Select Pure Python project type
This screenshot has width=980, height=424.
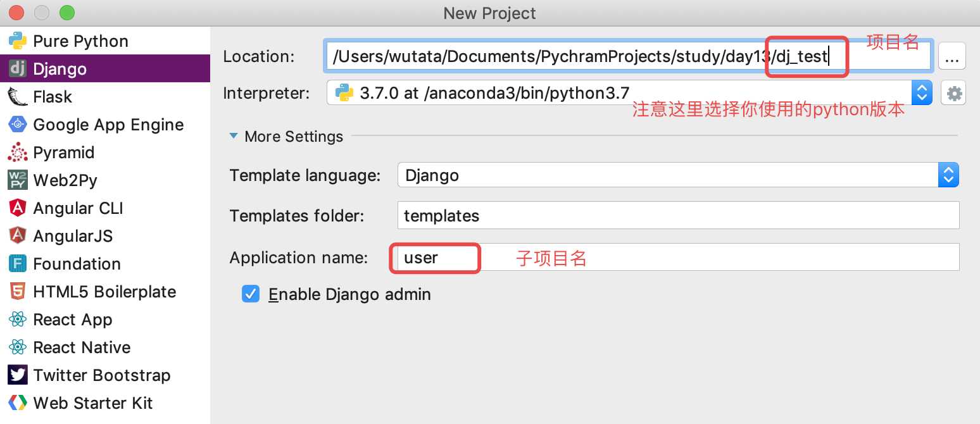(80, 41)
